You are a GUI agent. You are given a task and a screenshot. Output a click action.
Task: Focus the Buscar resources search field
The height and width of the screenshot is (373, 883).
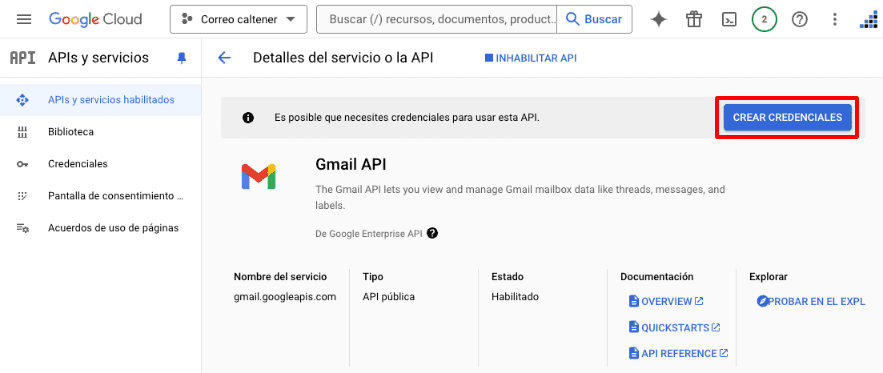436,20
